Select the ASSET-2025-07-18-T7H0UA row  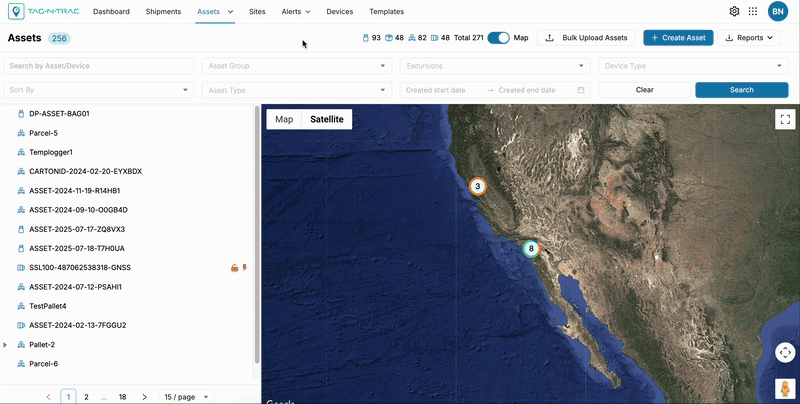tap(127, 248)
